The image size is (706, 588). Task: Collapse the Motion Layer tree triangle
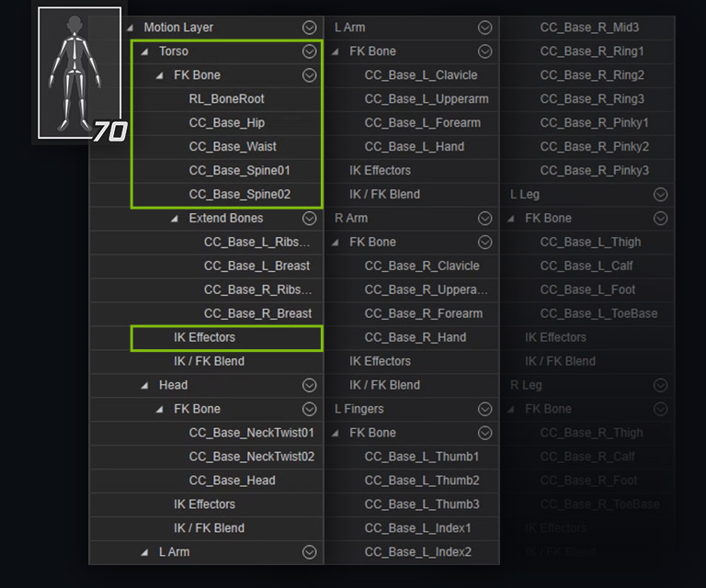pyautogui.click(x=130, y=28)
